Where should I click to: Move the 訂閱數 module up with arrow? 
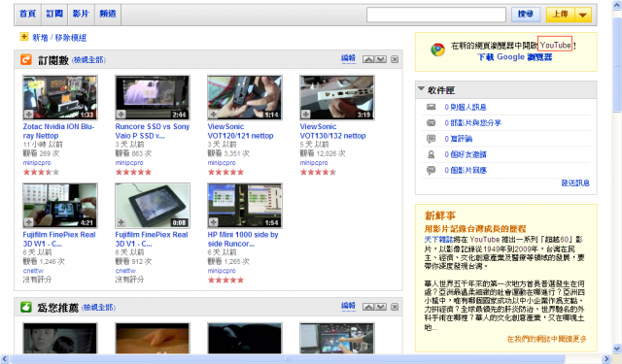(x=368, y=59)
